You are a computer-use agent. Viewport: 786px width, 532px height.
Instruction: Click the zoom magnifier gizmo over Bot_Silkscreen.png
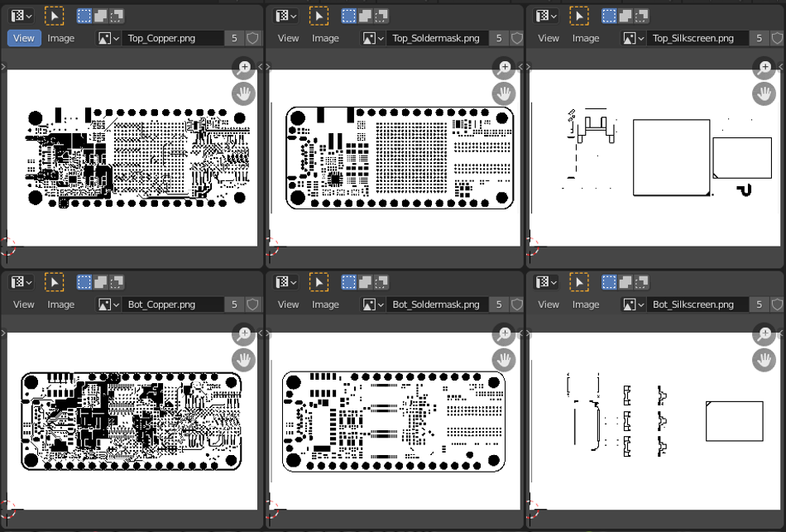click(x=764, y=334)
